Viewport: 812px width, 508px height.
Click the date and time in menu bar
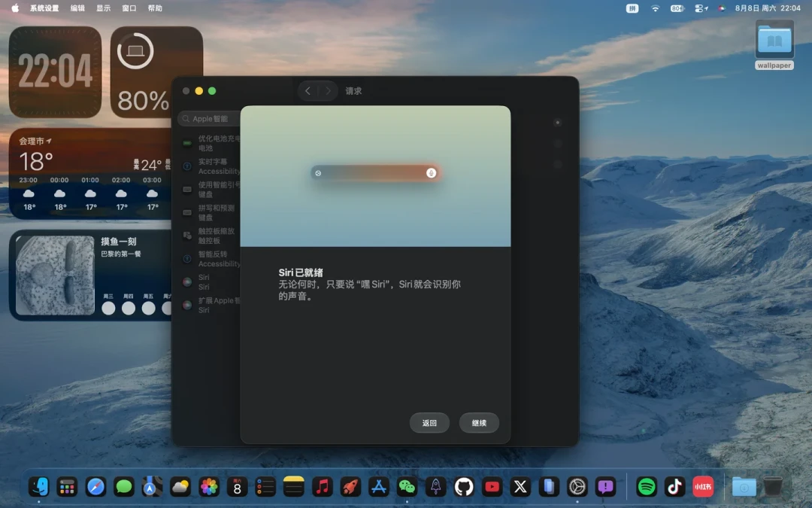[x=768, y=8]
